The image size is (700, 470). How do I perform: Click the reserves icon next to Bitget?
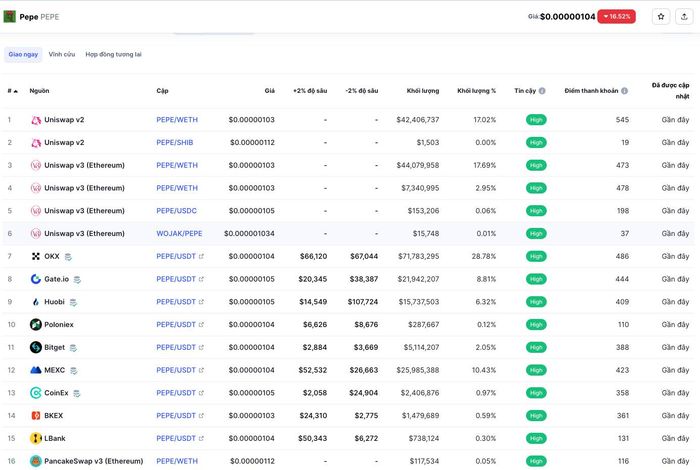tap(73, 348)
